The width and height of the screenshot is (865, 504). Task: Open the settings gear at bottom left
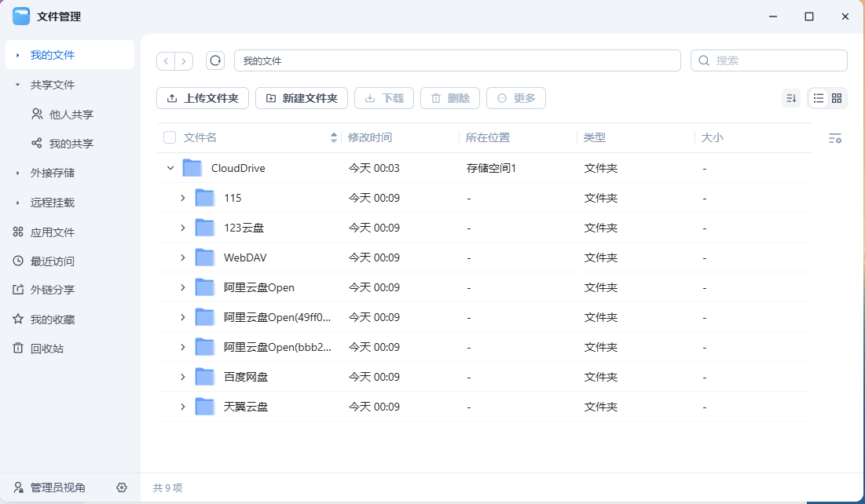(x=122, y=488)
